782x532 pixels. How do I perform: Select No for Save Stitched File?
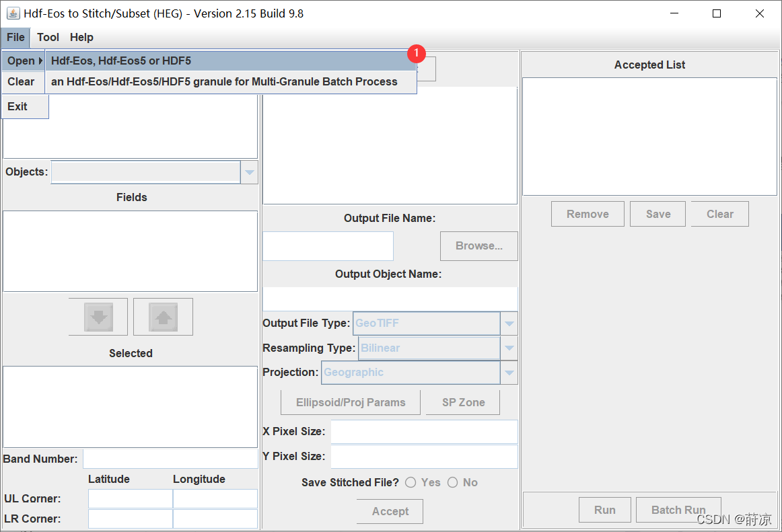click(x=452, y=483)
